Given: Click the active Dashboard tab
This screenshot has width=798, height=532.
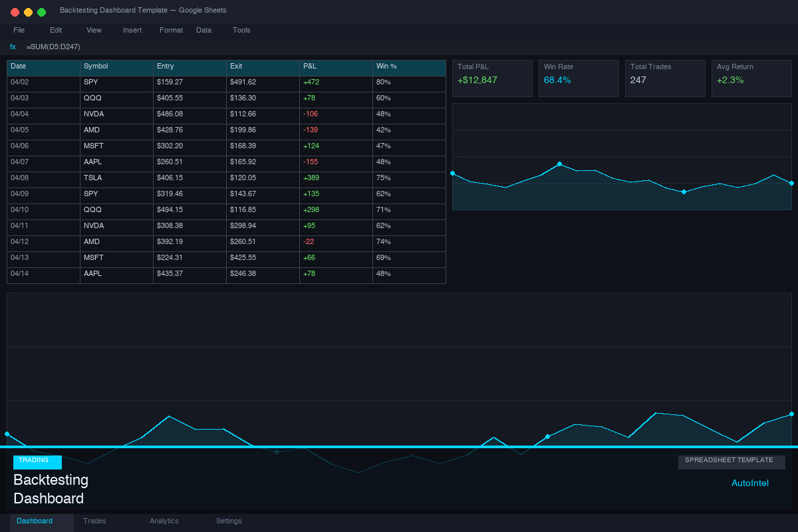Looking at the screenshot, I should (x=34, y=521).
